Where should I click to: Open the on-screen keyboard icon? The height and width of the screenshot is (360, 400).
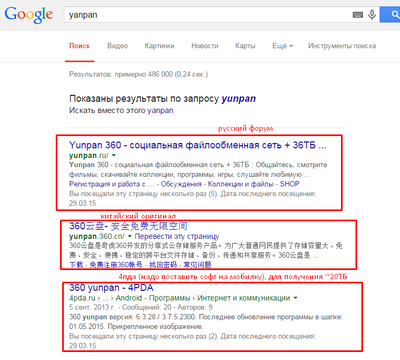(358, 15)
